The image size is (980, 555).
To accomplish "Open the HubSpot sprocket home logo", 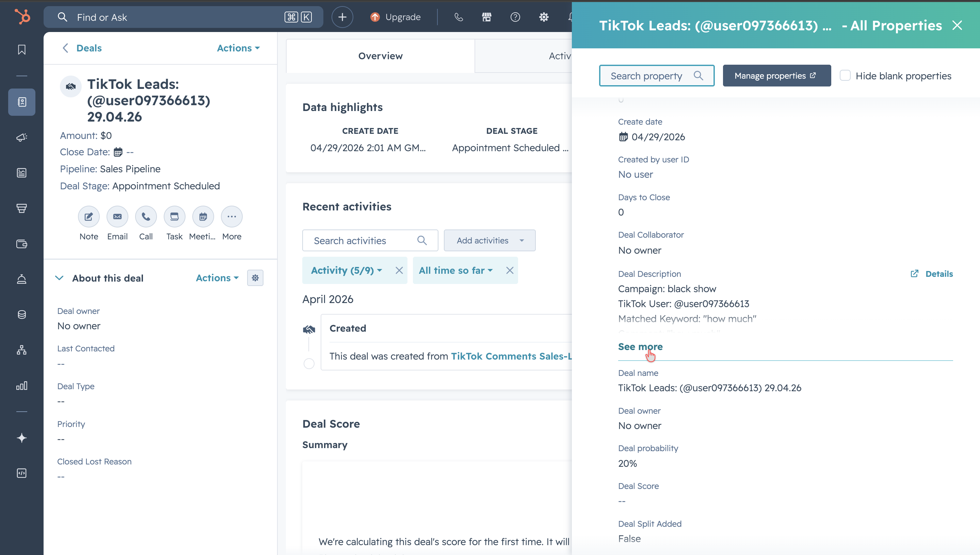I will 22,17.
